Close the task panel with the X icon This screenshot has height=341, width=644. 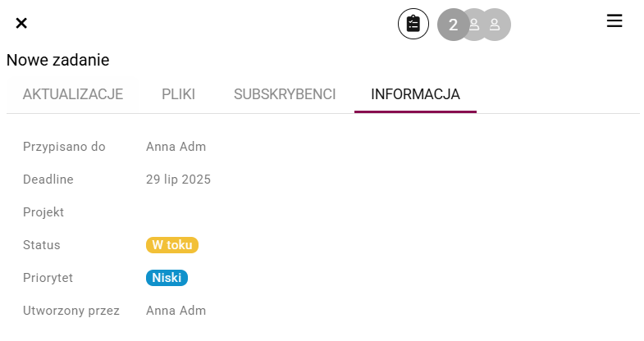click(21, 24)
